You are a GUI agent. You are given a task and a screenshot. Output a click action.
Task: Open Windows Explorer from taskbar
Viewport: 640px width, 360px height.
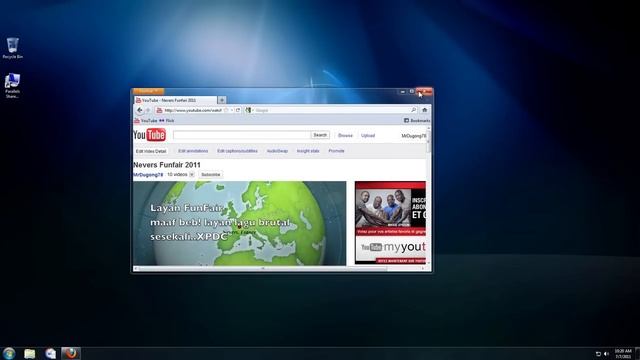click(30, 353)
